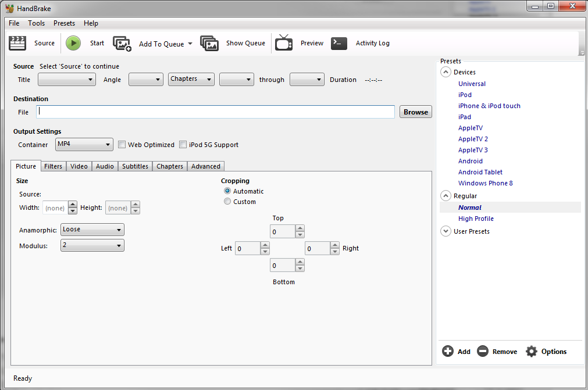Increase the Width stepper value
Viewport: 588px width, 390px height.
pos(73,205)
